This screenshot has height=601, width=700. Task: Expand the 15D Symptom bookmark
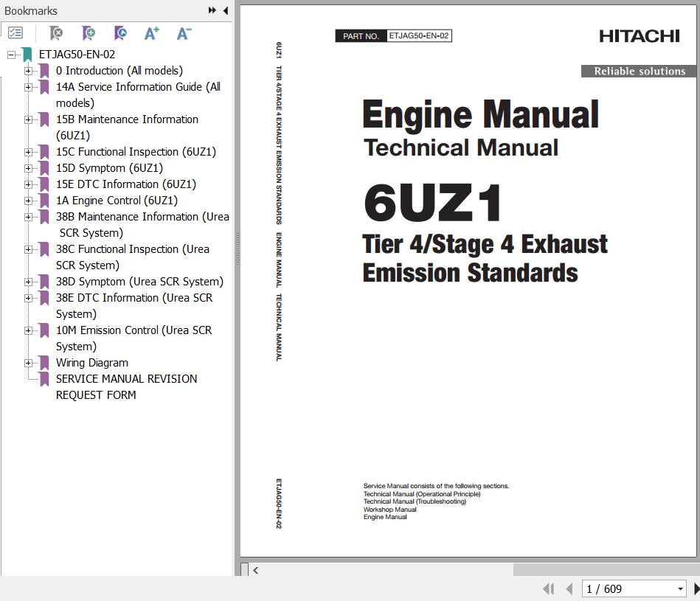[28, 168]
